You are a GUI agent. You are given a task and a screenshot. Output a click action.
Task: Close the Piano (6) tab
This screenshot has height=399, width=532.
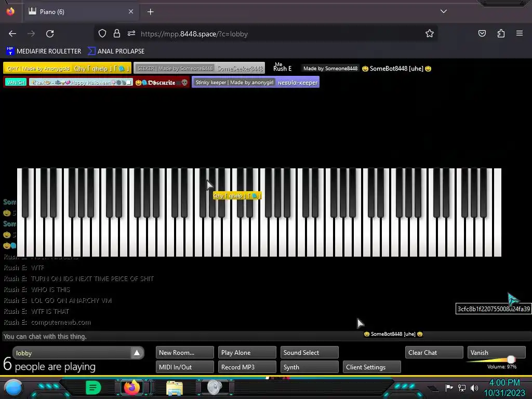click(131, 11)
